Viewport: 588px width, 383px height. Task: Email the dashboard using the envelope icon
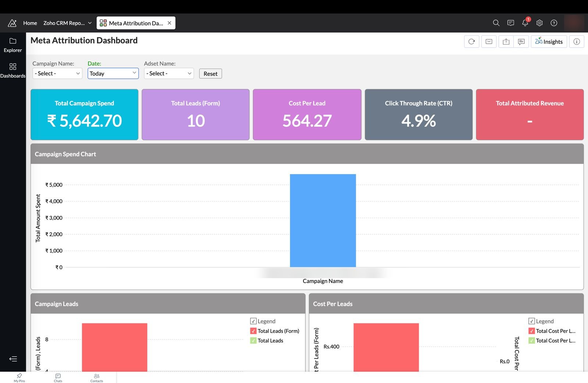tap(489, 42)
